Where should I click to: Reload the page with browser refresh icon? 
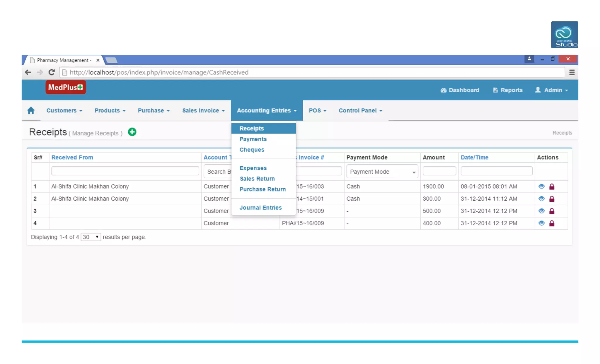point(52,72)
